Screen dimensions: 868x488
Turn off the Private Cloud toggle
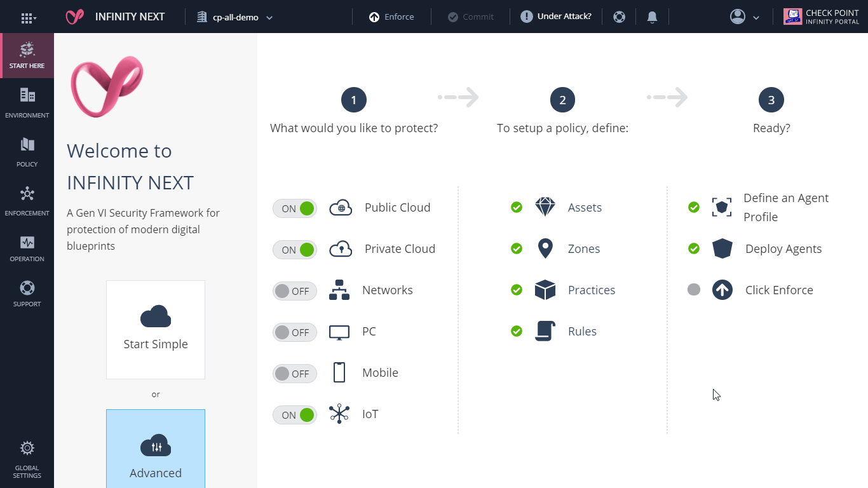pyautogui.click(x=295, y=250)
